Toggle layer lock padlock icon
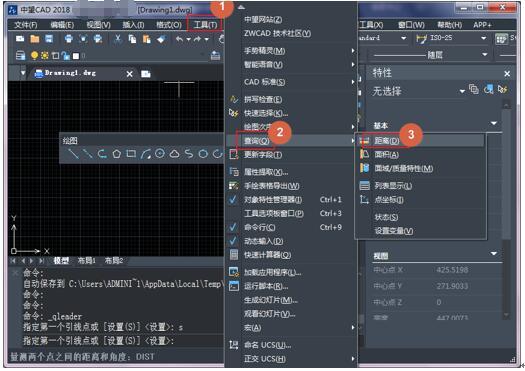Viewport: 525px width, 371px height. click(66, 56)
